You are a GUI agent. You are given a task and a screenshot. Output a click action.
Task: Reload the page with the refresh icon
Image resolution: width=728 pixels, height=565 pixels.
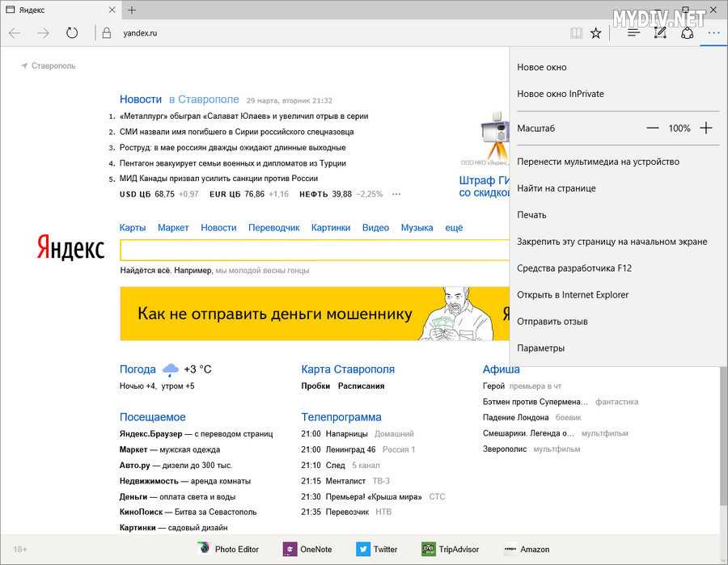(x=72, y=33)
